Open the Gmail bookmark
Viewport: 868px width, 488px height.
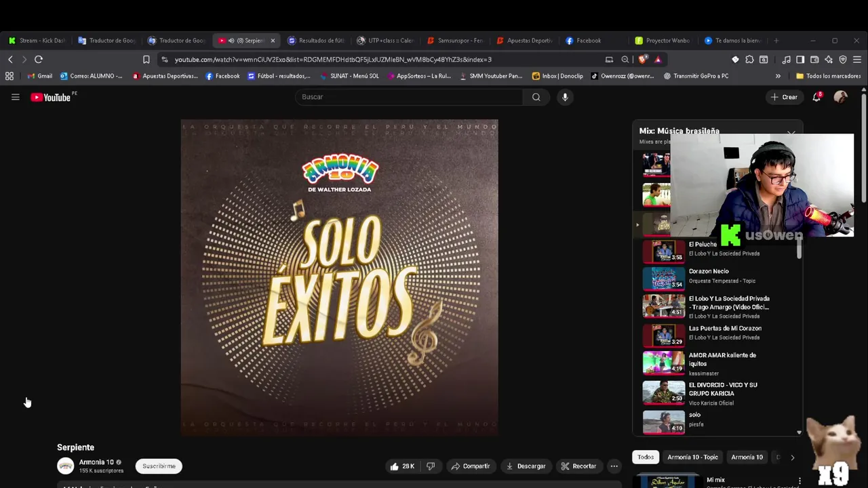point(40,76)
